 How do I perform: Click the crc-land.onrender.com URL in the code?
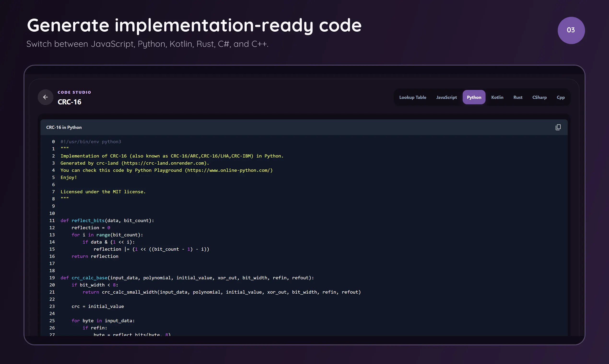point(164,163)
